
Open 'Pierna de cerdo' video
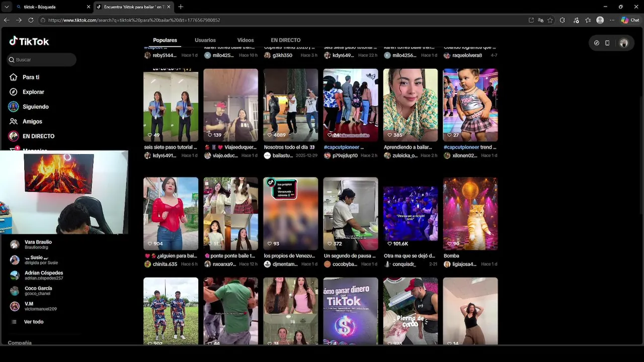[x=411, y=311]
